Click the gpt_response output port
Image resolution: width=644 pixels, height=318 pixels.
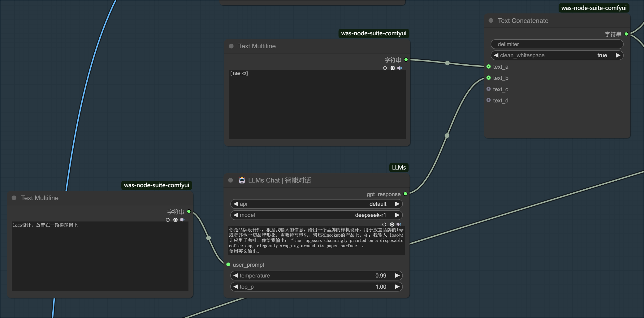tap(405, 194)
